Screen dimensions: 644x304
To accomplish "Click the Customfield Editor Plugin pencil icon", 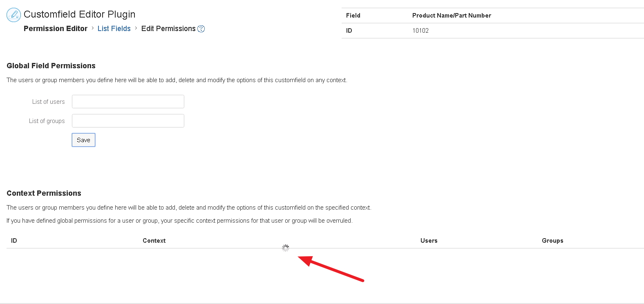I will click(x=13, y=15).
